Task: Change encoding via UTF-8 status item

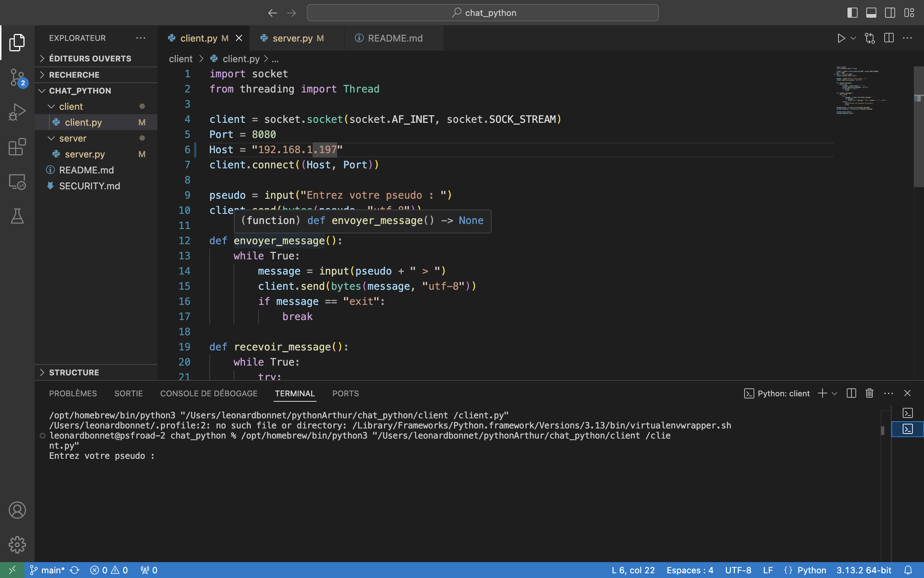Action: pos(738,570)
